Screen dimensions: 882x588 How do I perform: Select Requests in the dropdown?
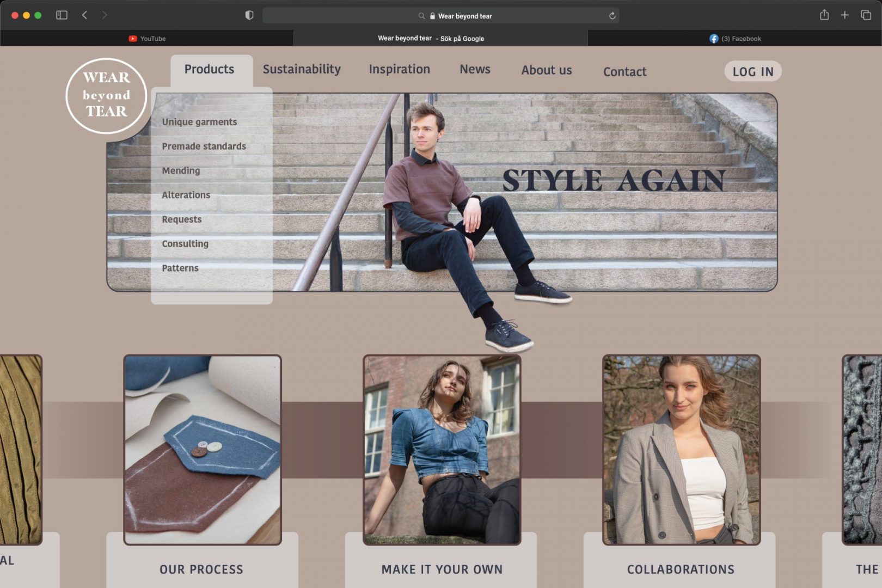[x=181, y=219]
